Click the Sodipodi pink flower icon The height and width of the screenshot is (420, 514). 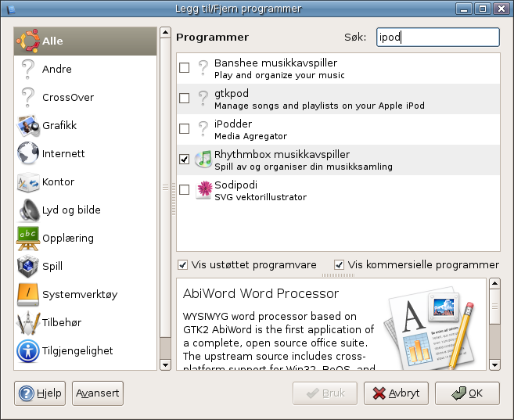pyautogui.click(x=203, y=190)
